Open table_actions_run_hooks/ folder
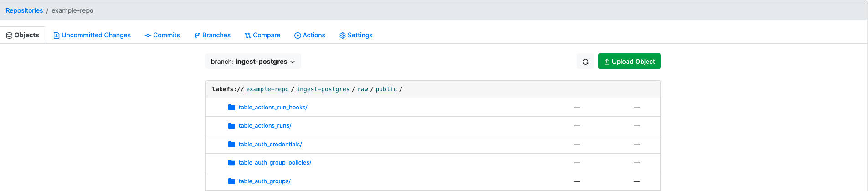The height and width of the screenshot is (191, 868). coord(273,108)
